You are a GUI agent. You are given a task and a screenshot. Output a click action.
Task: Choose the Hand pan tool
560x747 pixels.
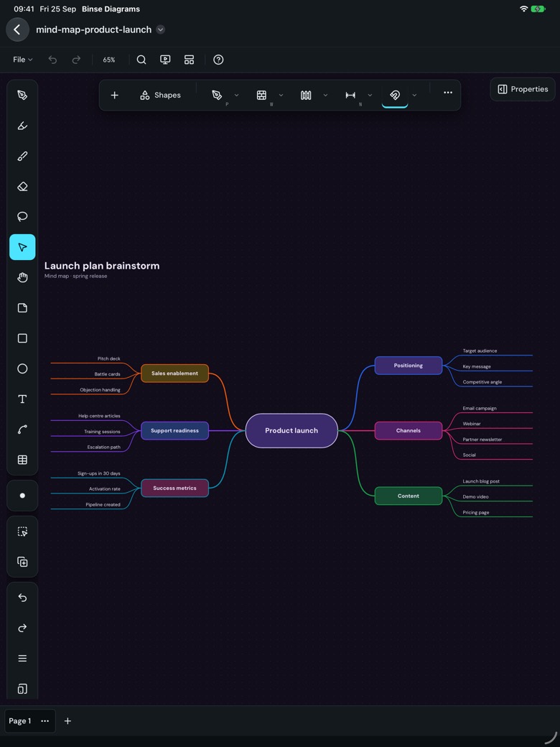point(22,277)
